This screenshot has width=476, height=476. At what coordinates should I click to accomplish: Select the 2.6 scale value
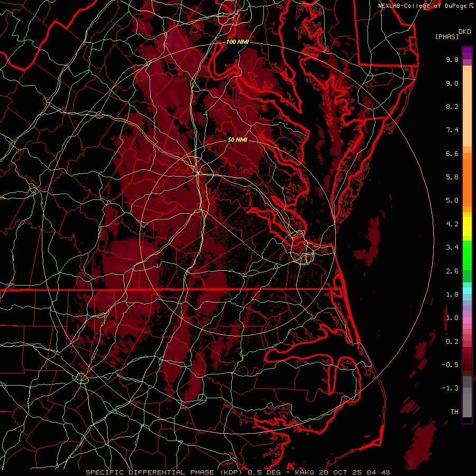coord(452,271)
